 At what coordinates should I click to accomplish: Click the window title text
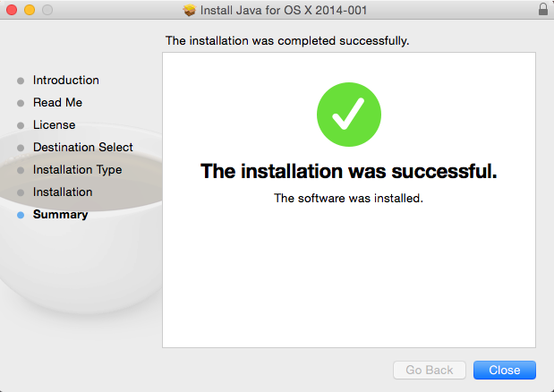click(284, 10)
